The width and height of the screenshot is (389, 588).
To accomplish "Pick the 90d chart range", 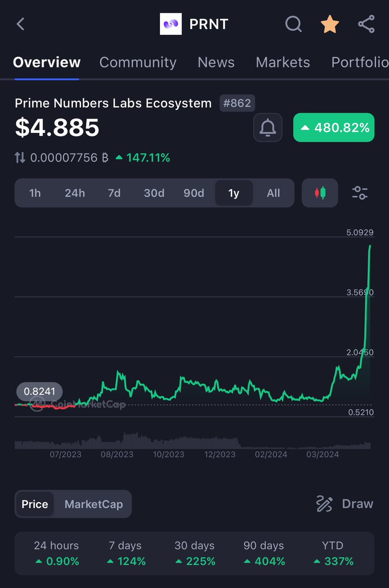I will [x=194, y=193].
